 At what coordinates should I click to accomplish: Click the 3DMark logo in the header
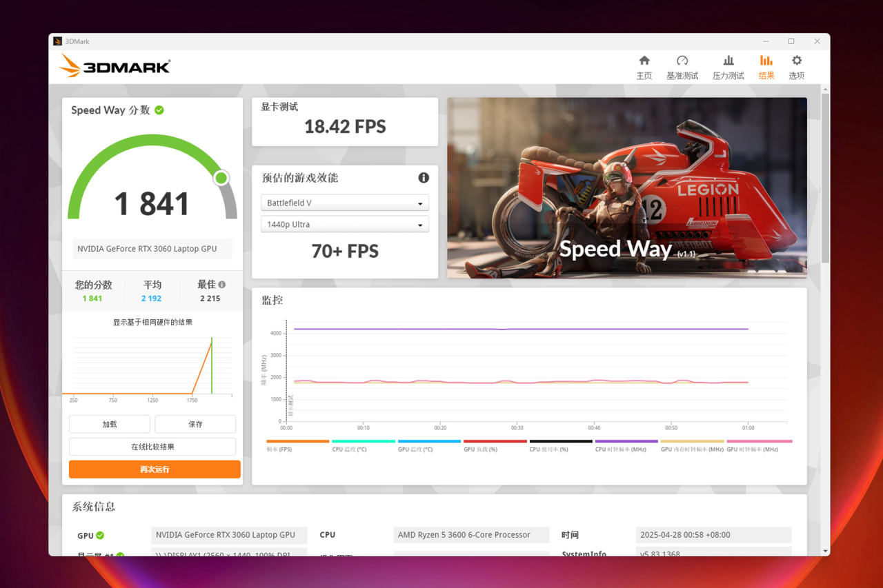click(115, 66)
